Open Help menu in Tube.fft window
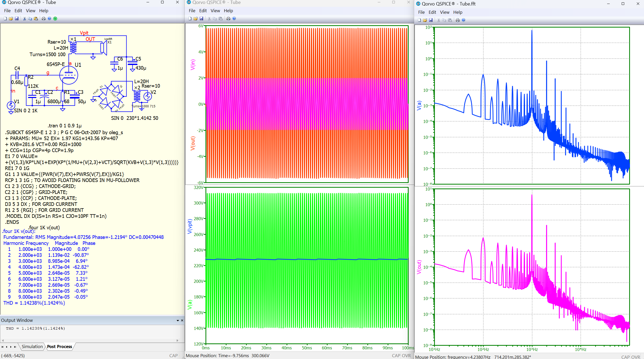Screen dimensions: 644x359 pos(458,12)
